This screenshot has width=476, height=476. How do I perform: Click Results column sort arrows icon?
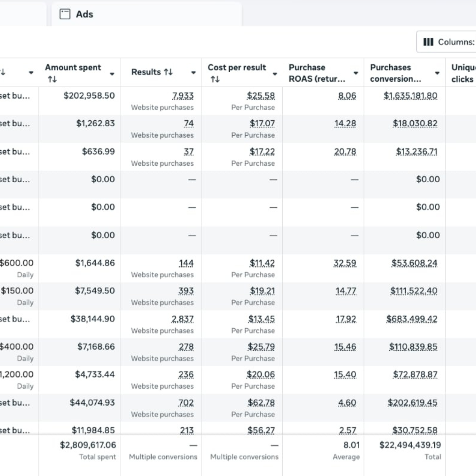point(169,72)
